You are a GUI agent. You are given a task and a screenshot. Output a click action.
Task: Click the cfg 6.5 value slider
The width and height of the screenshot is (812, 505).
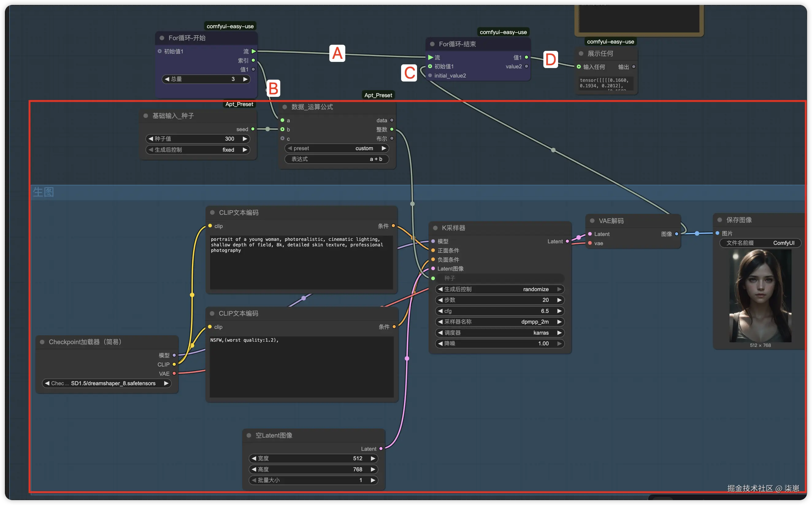[500, 311]
